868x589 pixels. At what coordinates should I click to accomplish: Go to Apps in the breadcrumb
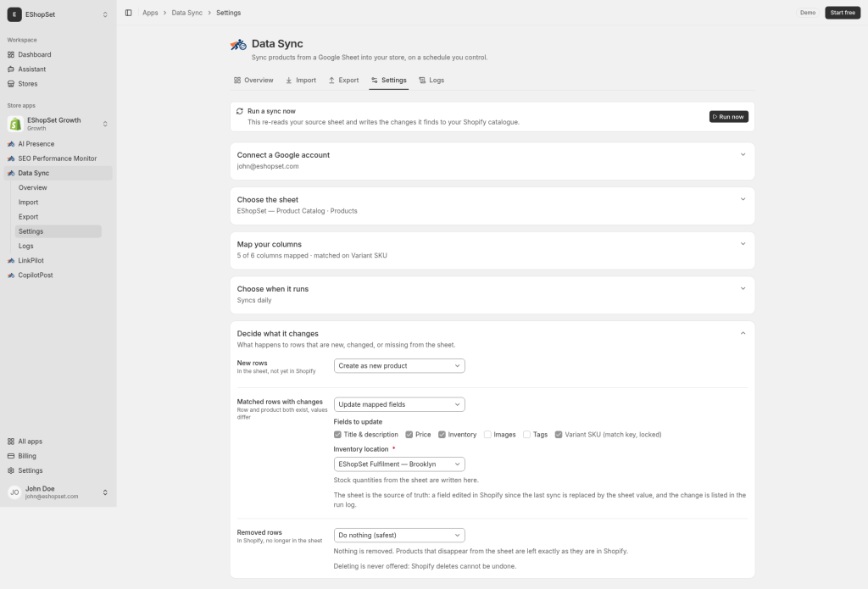click(x=150, y=13)
